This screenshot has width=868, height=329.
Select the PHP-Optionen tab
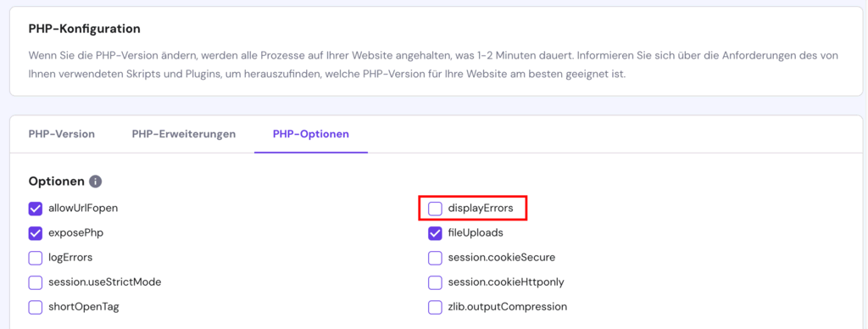click(x=311, y=134)
